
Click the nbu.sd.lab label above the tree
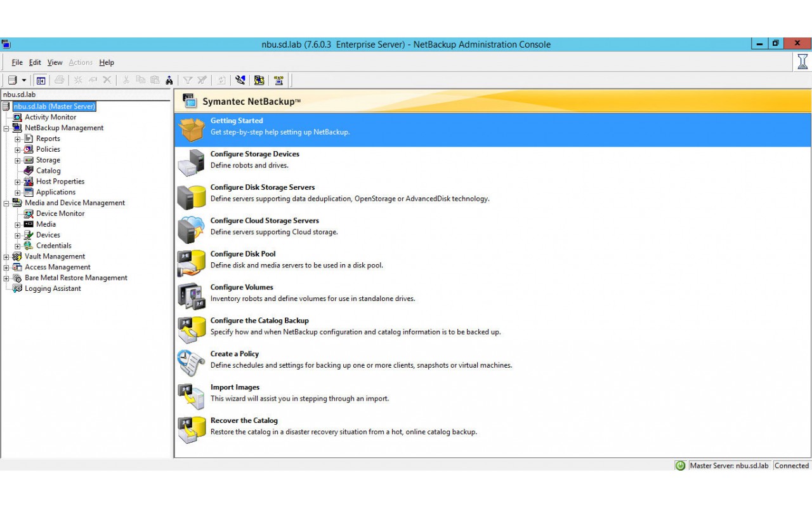[x=19, y=95]
